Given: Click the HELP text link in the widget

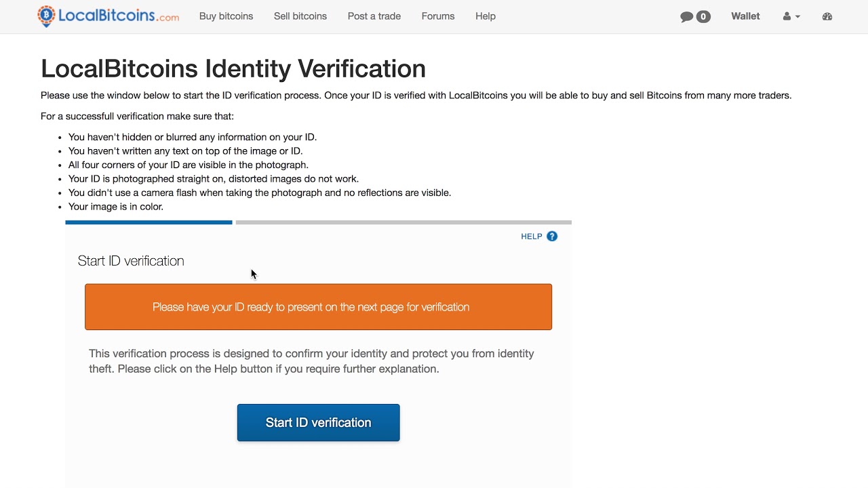Looking at the screenshot, I should tap(531, 237).
